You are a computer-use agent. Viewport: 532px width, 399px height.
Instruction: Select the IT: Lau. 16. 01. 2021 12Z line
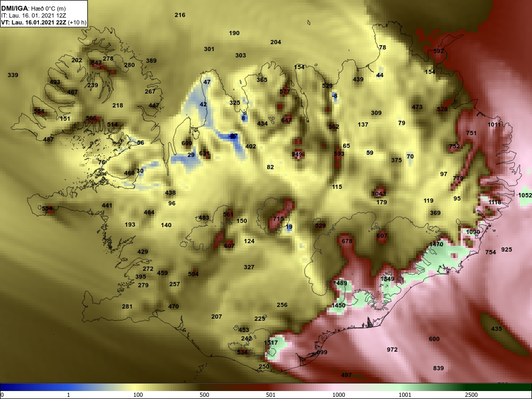33,15
